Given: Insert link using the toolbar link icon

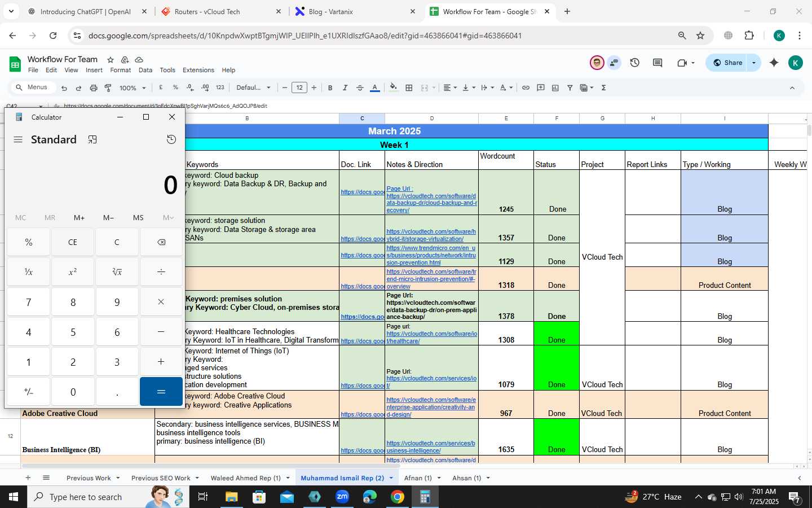Looking at the screenshot, I should click(x=526, y=87).
